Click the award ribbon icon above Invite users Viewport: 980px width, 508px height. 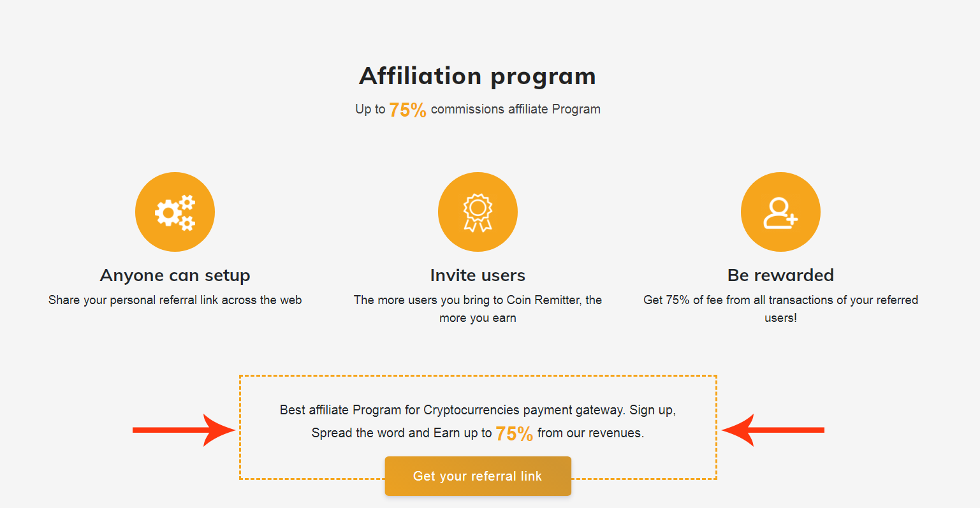pos(478,212)
